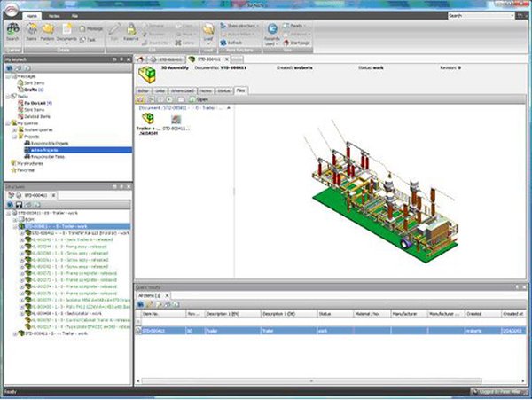The width and height of the screenshot is (532, 400).
Task: Select Favorites star item
Action: 23,170
